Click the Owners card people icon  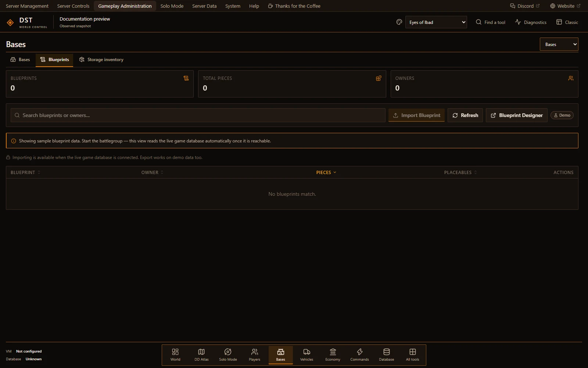pos(571,78)
